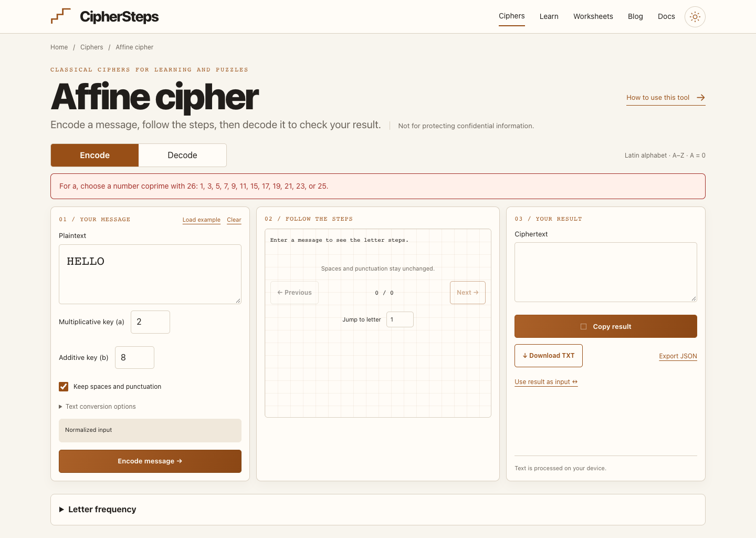Go to Previous step
Screen dimensions: 756x538
(x=295, y=293)
